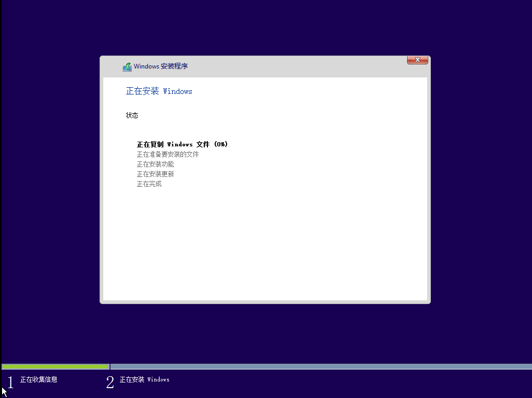Click the Windows setup icon in title bar

coord(127,67)
